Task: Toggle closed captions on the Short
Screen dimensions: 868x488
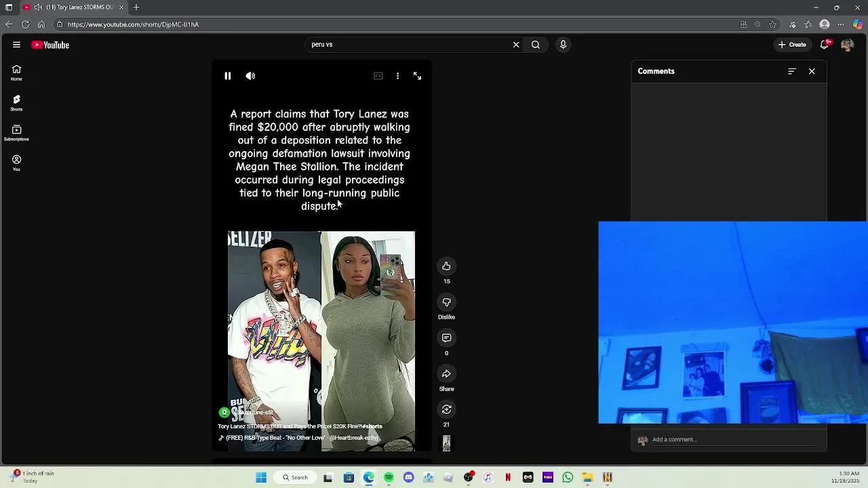Action: click(378, 76)
